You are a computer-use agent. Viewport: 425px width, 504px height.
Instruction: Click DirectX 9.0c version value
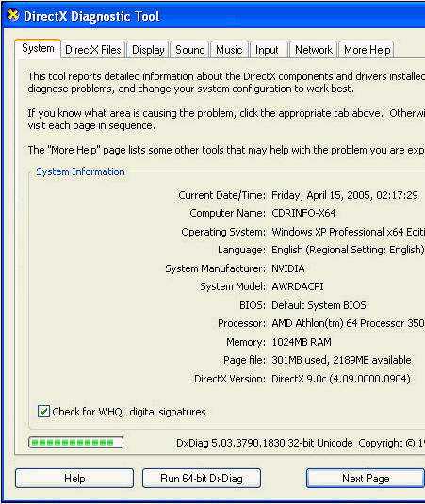pyautogui.click(x=341, y=379)
